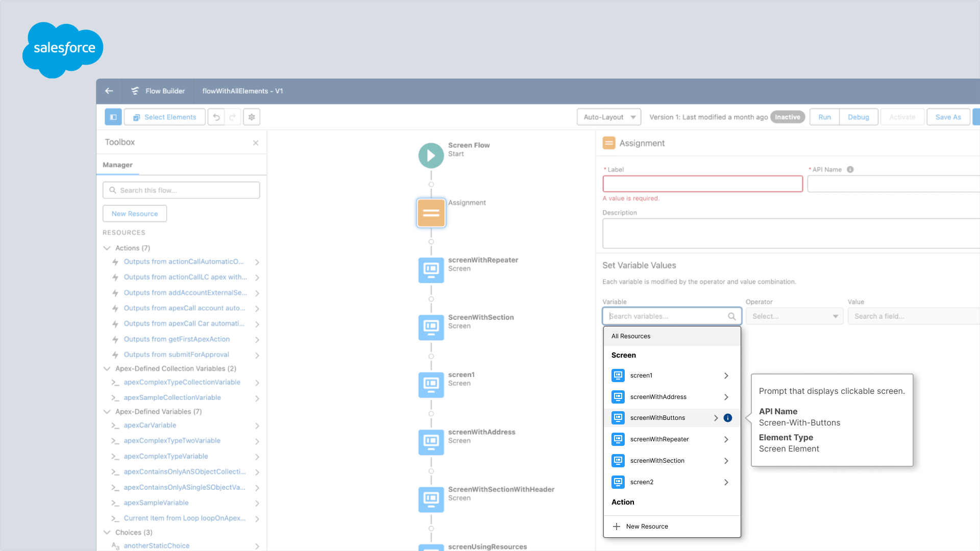Select the Manager tab

117,165
